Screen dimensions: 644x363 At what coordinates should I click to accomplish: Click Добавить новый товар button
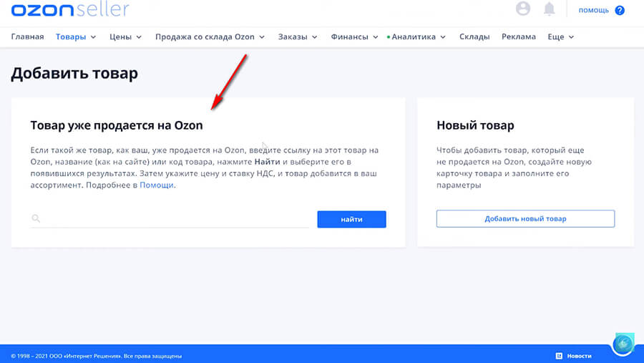525,218
